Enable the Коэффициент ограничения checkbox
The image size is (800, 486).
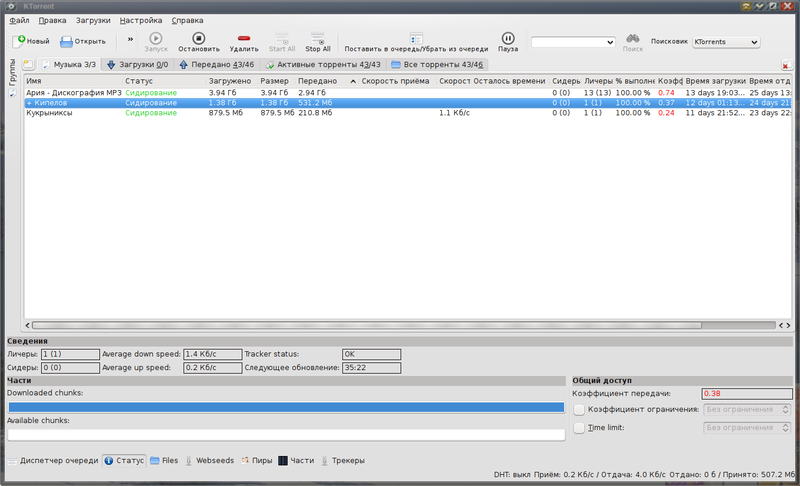tap(579, 410)
